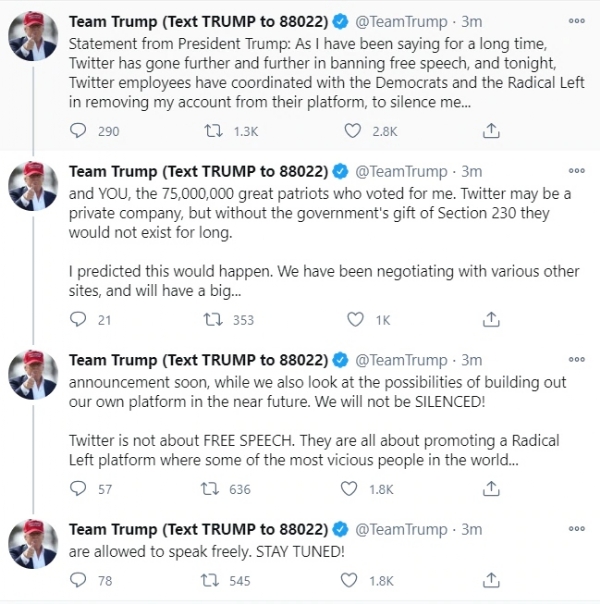Reply to the tweet with 57 replies

tap(80, 489)
